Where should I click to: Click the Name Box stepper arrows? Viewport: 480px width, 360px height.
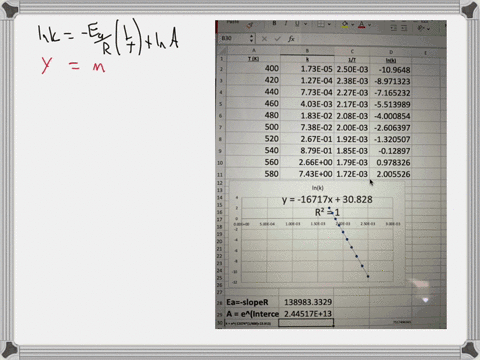coord(252,39)
